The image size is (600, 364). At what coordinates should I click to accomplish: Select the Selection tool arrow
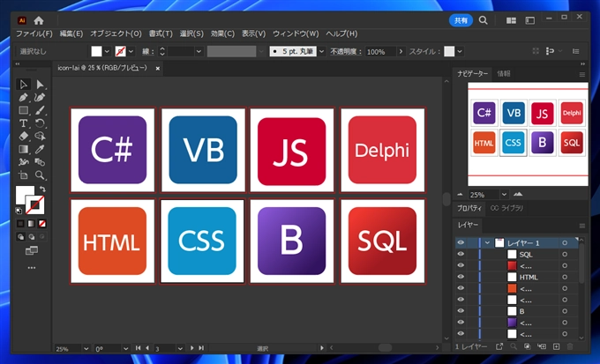24,85
